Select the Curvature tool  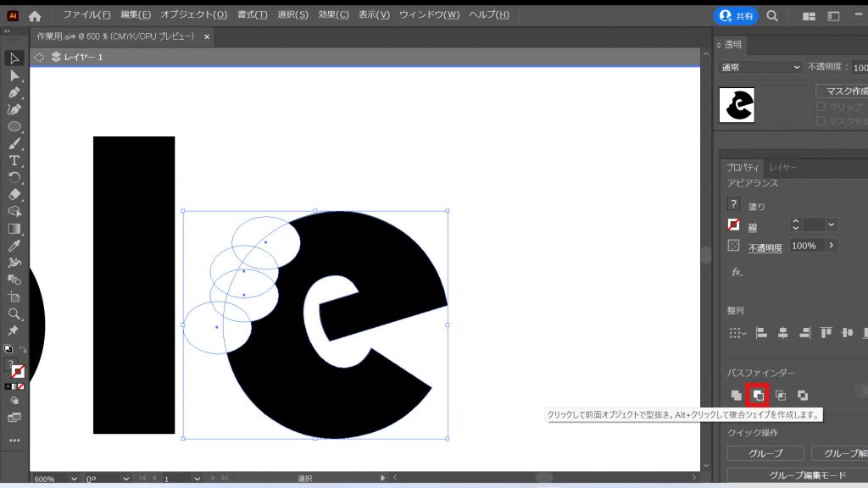point(14,109)
